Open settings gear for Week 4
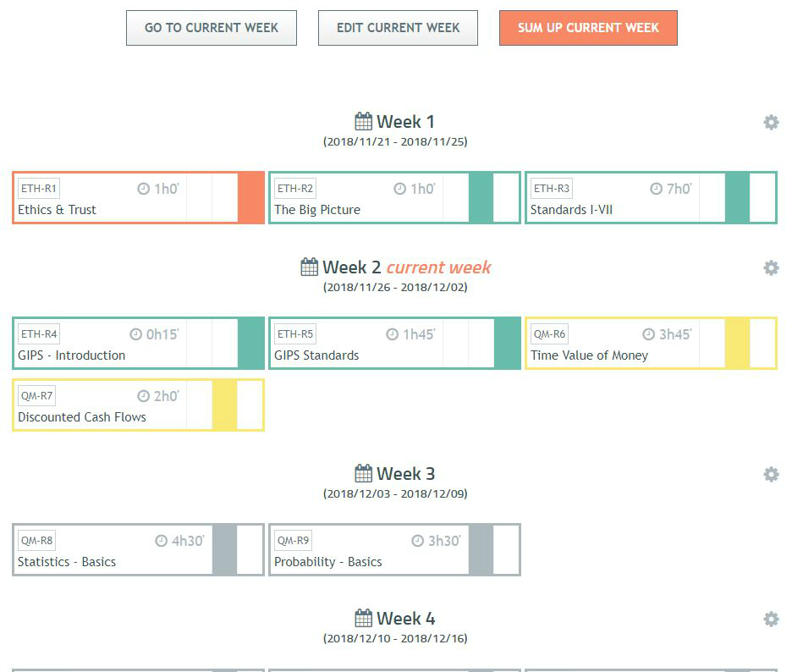Viewport: 792px width, 672px height. coord(771,619)
